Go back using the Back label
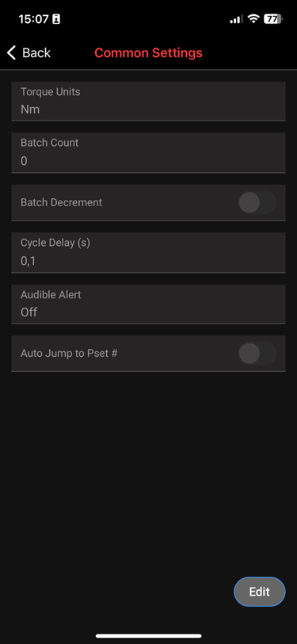The height and width of the screenshot is (644, 297). click(x=36, y=52)
